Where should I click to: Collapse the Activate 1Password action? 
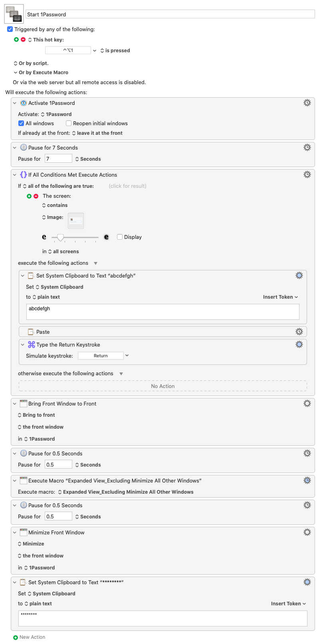[x=15, y=103]
